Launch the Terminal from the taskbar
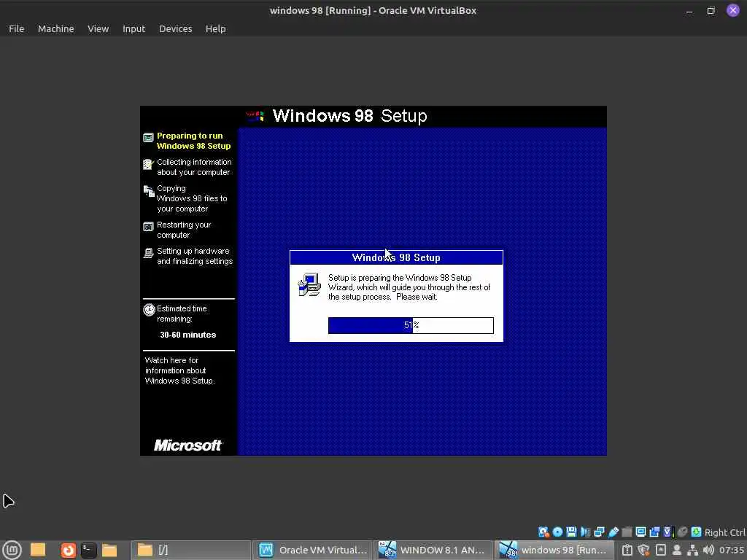The height and width of the screenshot is (560, 747). point(88,550)
